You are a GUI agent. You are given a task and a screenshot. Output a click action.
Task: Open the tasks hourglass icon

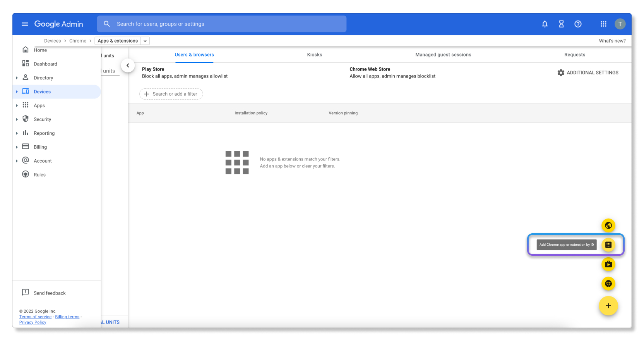click(561, 24)
